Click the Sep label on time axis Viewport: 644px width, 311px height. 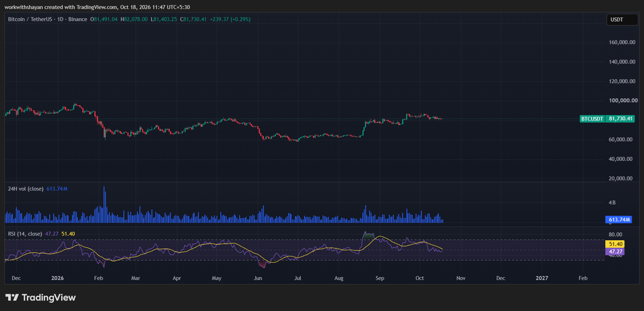[379, 278]
